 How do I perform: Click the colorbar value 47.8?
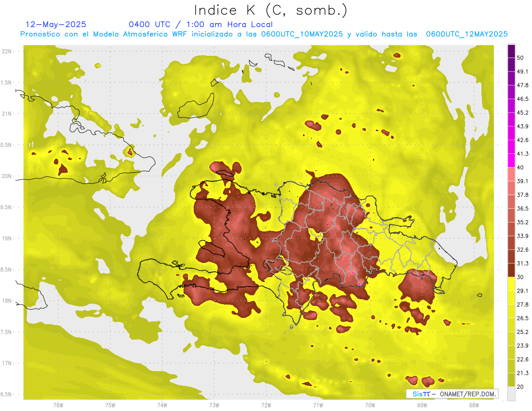522,85
